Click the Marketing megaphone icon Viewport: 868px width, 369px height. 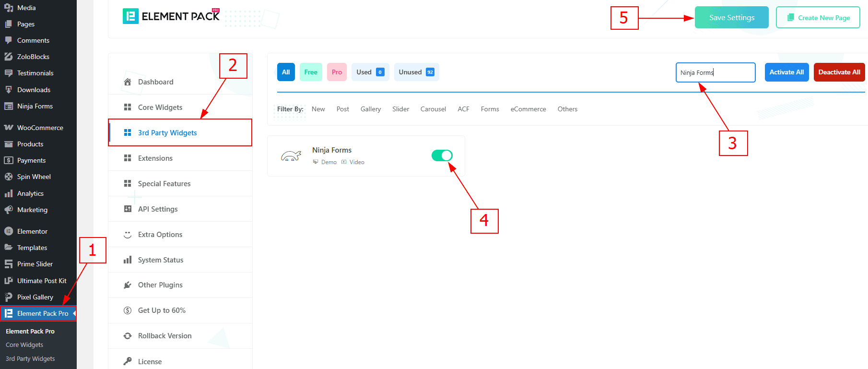point(9,210)
